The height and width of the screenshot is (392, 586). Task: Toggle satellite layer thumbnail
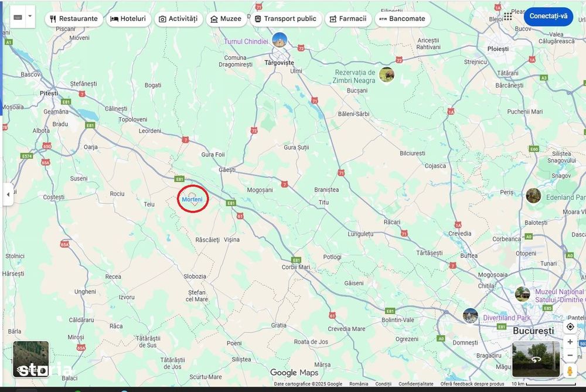coord(30,359)
